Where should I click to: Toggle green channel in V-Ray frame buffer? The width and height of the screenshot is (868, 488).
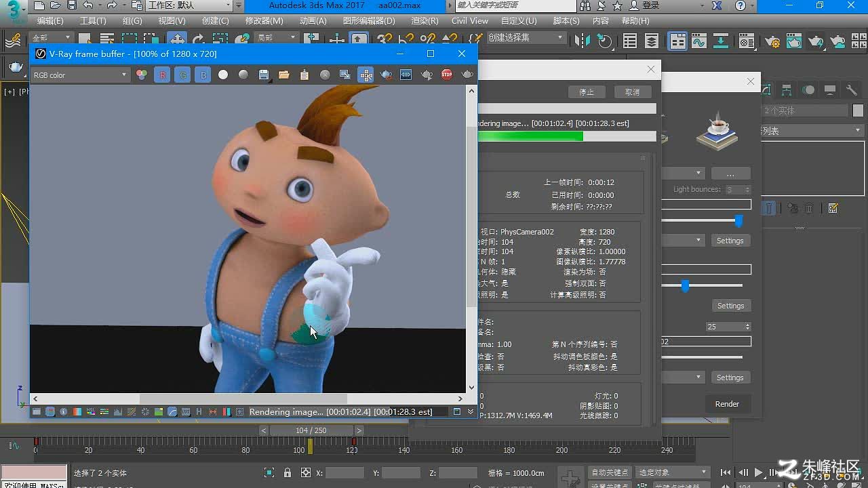coord(182,75)
